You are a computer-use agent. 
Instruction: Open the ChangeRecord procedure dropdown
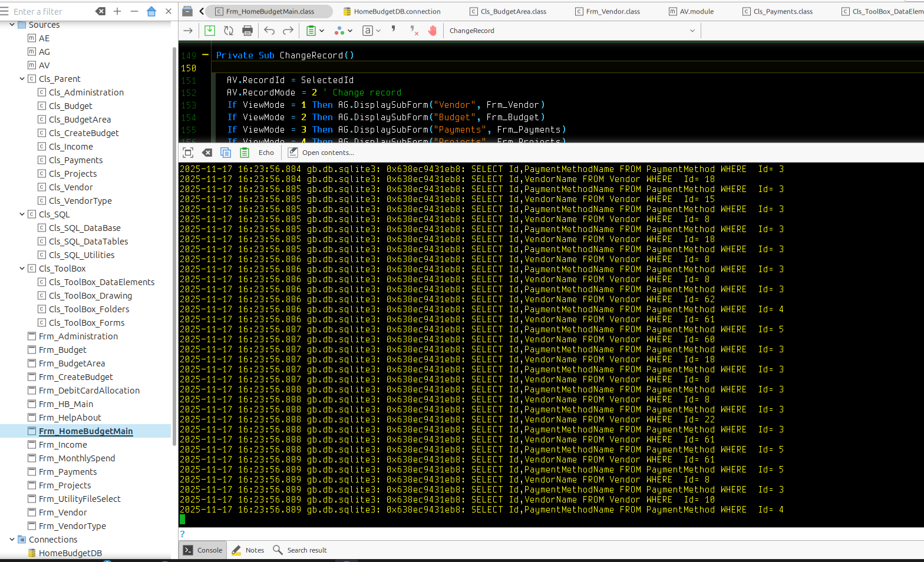coord(692,31)
